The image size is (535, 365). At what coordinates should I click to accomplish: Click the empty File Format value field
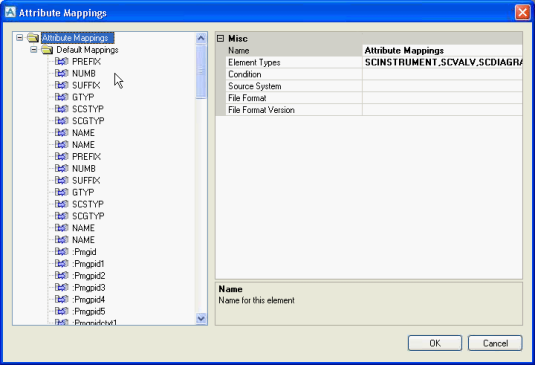[x=442, y=98]
